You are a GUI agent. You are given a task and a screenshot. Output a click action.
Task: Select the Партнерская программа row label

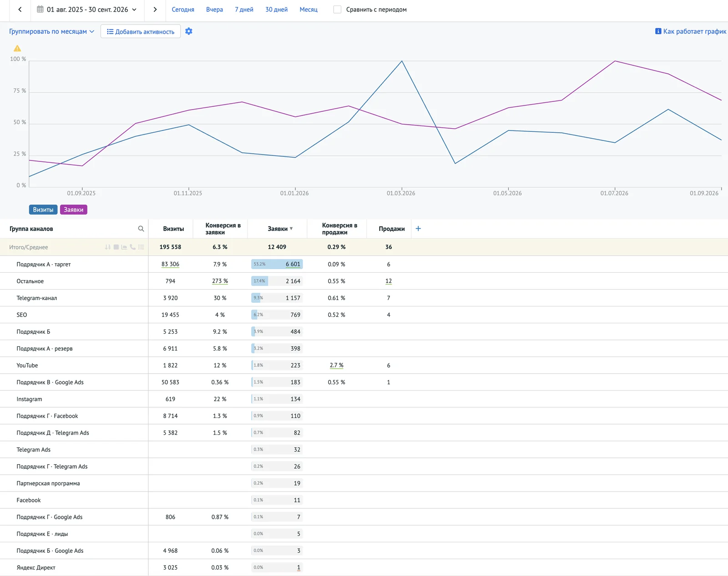(48, 483)
